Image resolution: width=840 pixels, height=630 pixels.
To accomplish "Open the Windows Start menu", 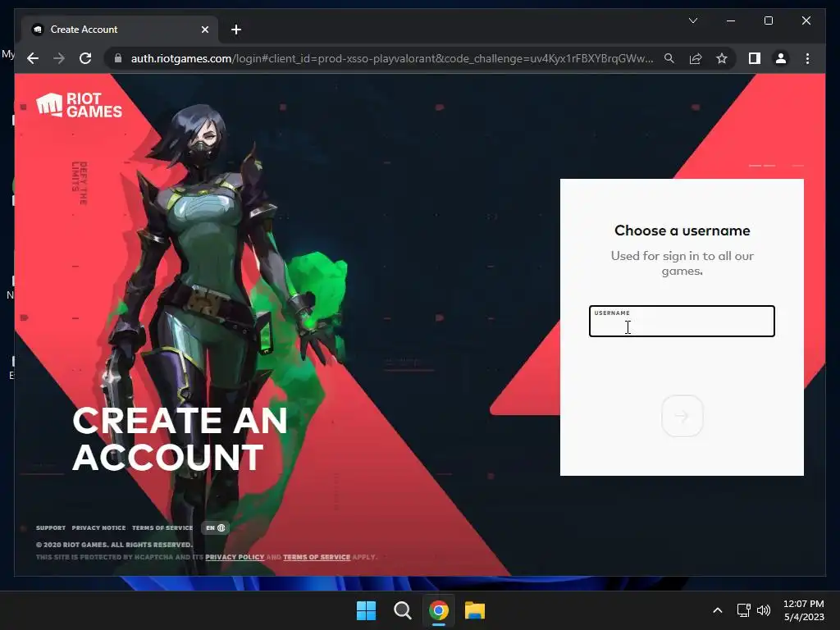I will coord(367,610).
